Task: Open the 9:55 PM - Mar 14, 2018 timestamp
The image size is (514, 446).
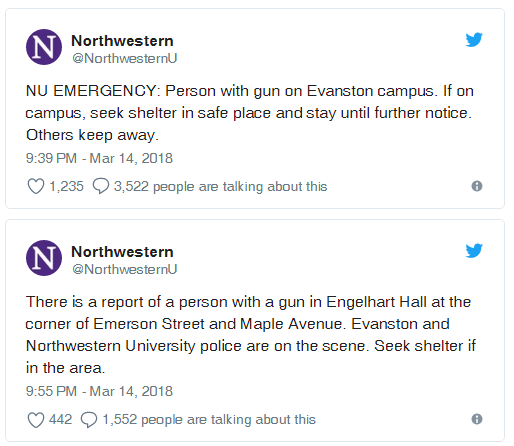Action: click(99, 391)
